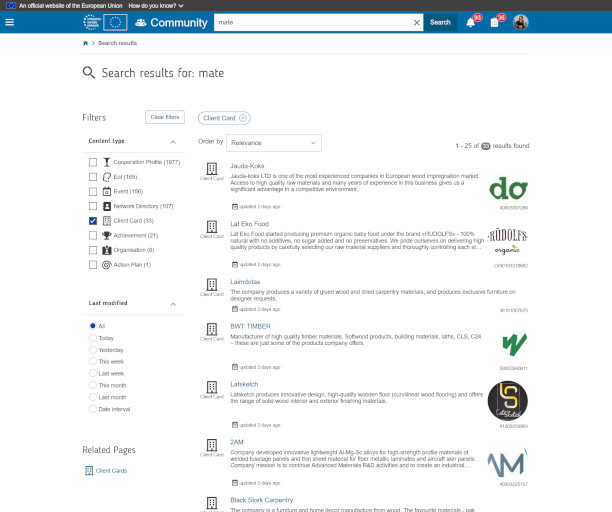
Task: Open the Jauda-Koks result link
Action: pos(247,166)
